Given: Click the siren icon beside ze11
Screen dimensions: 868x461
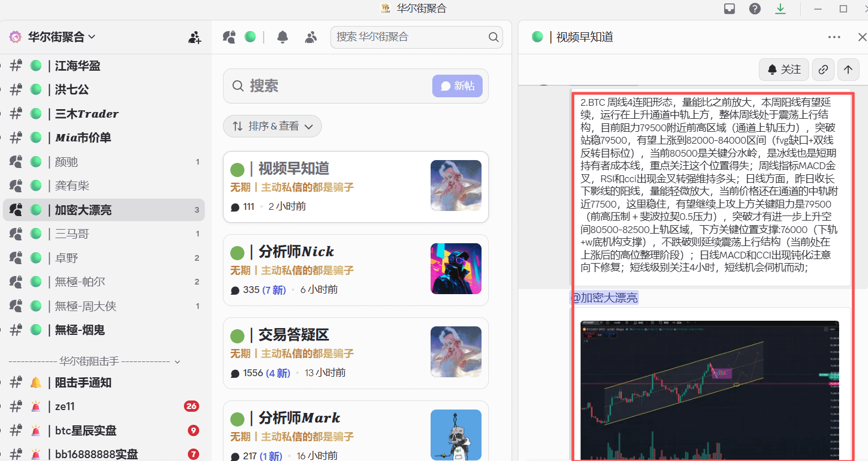Looking at the screenshot, I should coord(36,406).
